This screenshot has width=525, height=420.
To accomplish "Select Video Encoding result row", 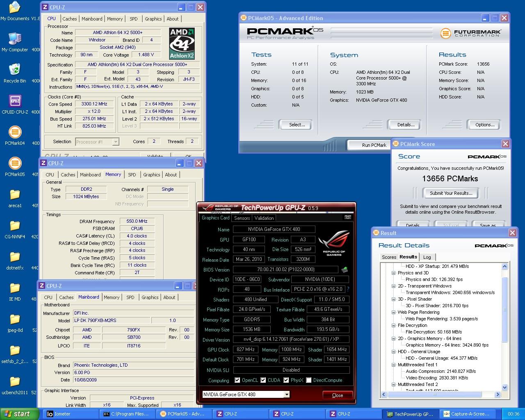I will point(437,378).
